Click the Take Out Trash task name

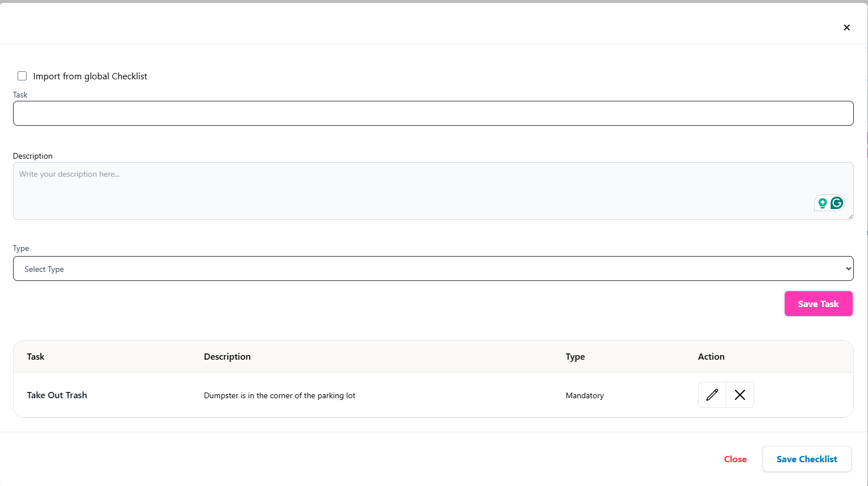tap(57, 395)
